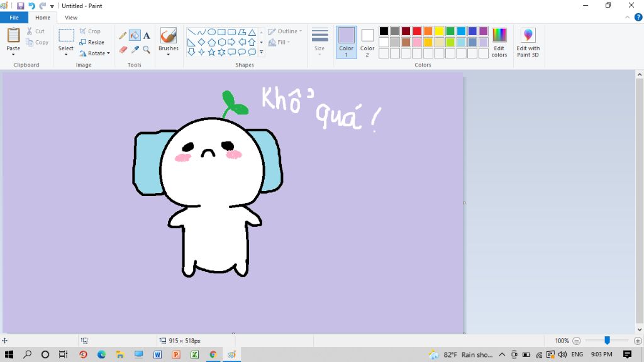Choose the Pentagon shape

tap(211, 42)
